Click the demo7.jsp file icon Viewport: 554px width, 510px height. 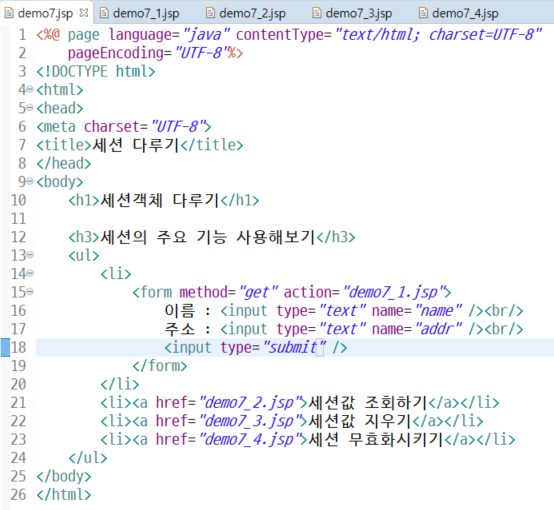tap(8, 13)
